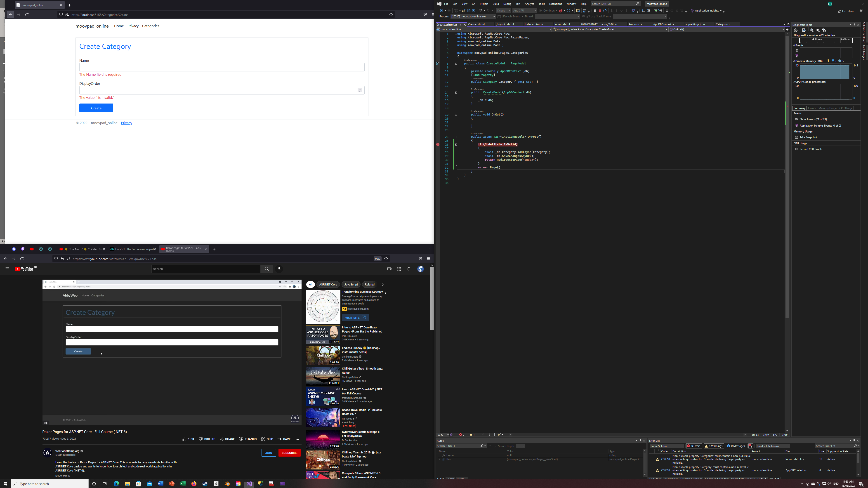Toggle the 0 Messages filter in Error List

coord(736,446)
